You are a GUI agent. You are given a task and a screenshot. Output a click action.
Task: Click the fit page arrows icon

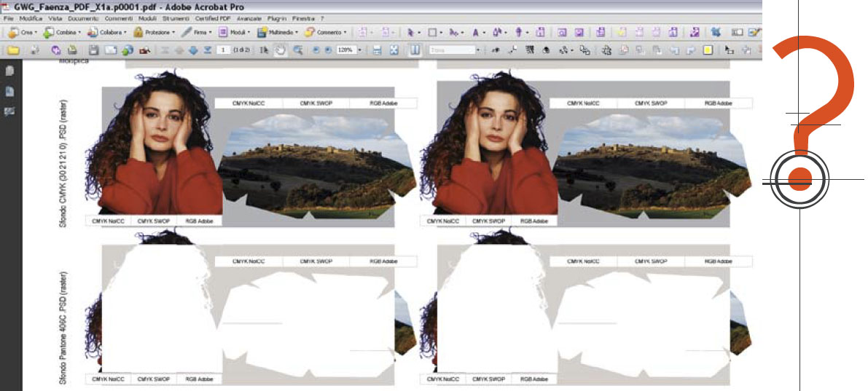coord(394,50)
